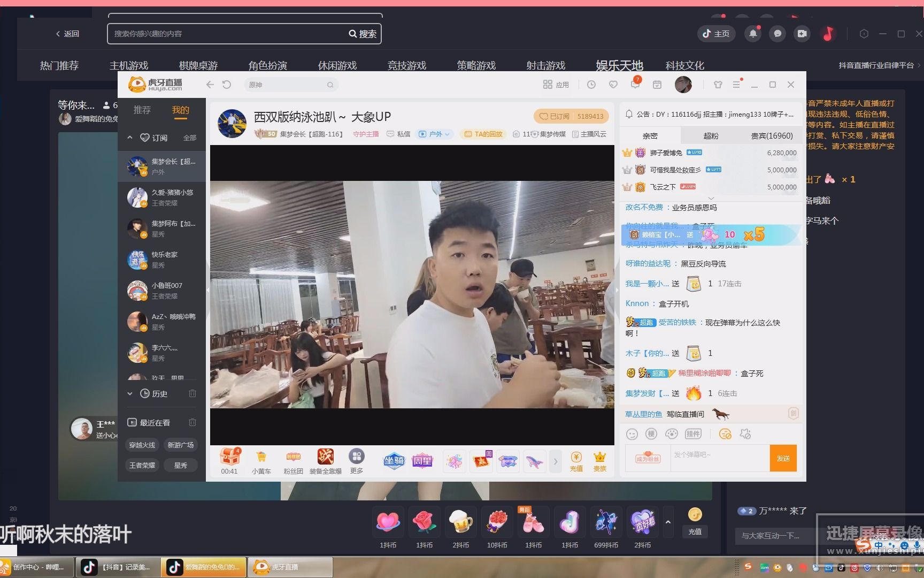Open 热门推荐 category in Douyin
The image size is (924, 578).
[x=59, y=65]
